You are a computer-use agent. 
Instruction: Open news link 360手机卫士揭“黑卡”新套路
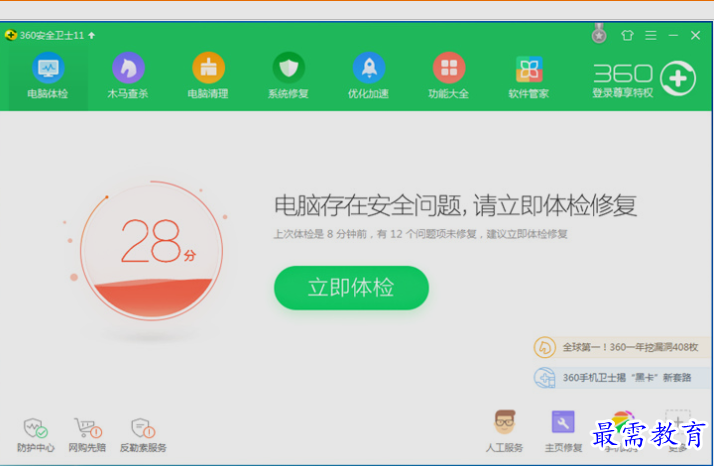pos(627,378)
